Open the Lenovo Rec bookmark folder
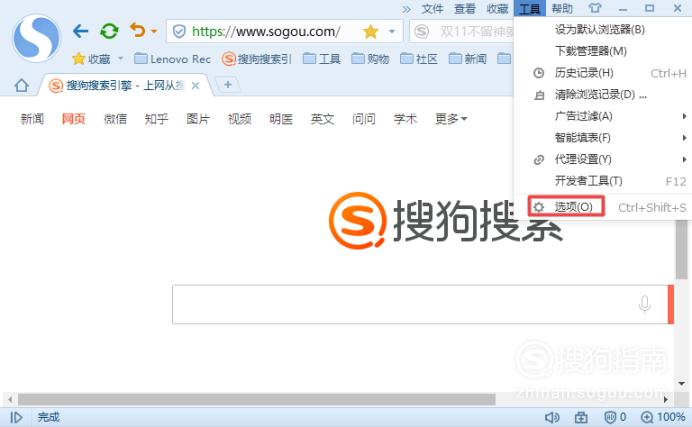Image resolution: width=692 pixels, height=427 pixels. pyautogui.click(x=172, y=59)
